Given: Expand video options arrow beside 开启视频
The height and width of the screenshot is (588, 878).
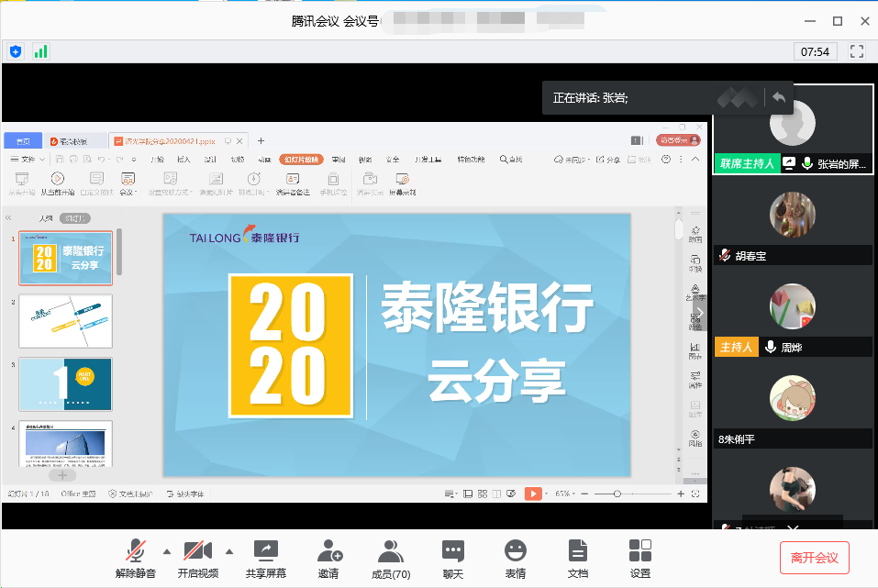Looking at the screenshot, I should click(x=229, y=551).
